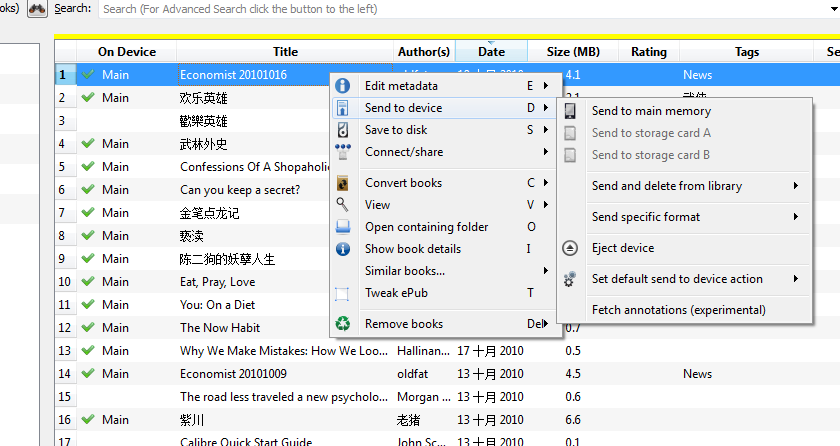Click author oldfat in row 14
This screenshot has width=840, height=446.
412,374
